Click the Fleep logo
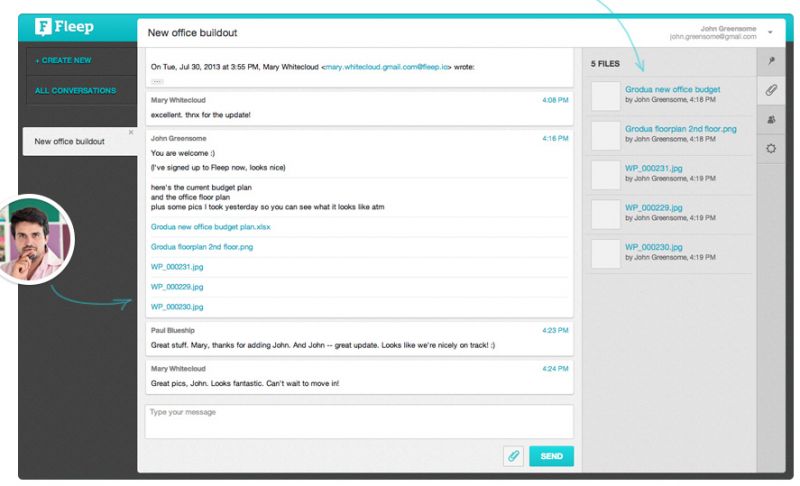The image size is (800, 486). tap(64, 27)
